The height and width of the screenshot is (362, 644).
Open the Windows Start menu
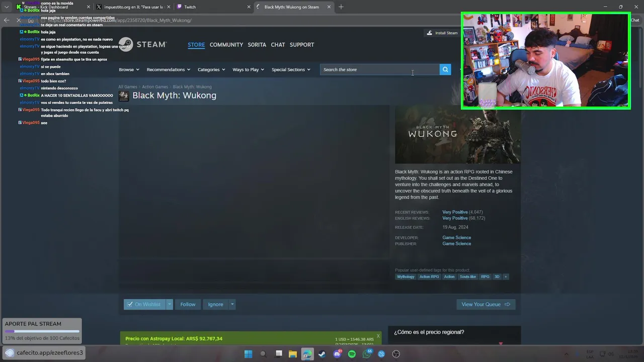coord(248,354)
